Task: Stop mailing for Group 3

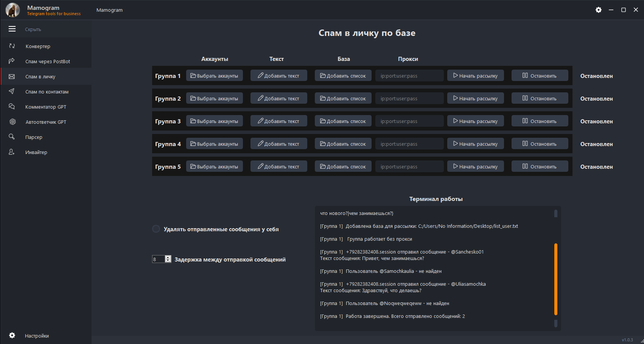Action: pyautogui.click(x=540, y=121)
